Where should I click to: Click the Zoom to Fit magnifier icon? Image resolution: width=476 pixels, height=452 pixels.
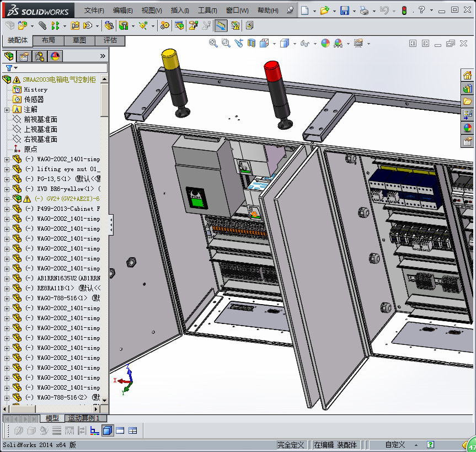click(213, 43)
